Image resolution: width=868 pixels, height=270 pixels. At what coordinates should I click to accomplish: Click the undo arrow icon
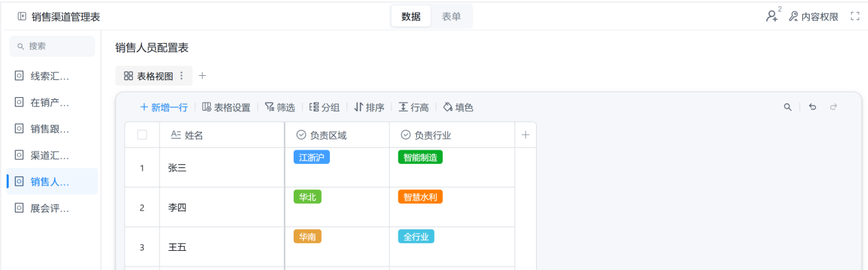click(813, 107)
